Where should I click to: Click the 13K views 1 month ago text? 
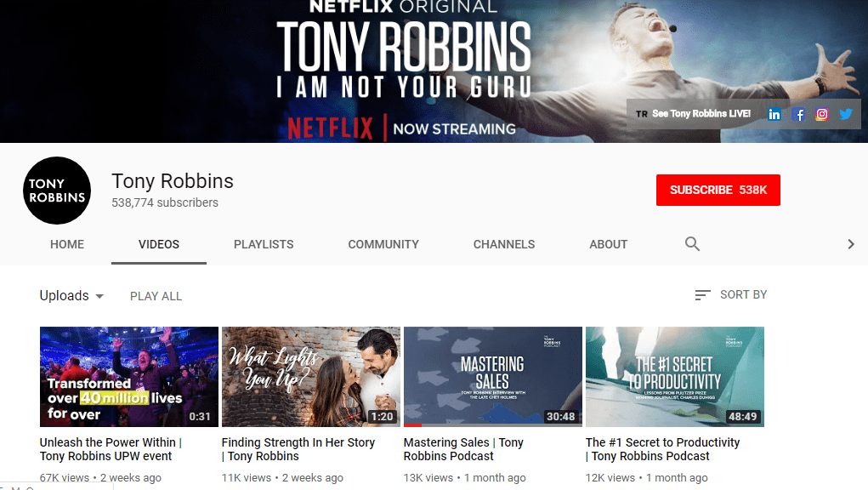point(464,477)
